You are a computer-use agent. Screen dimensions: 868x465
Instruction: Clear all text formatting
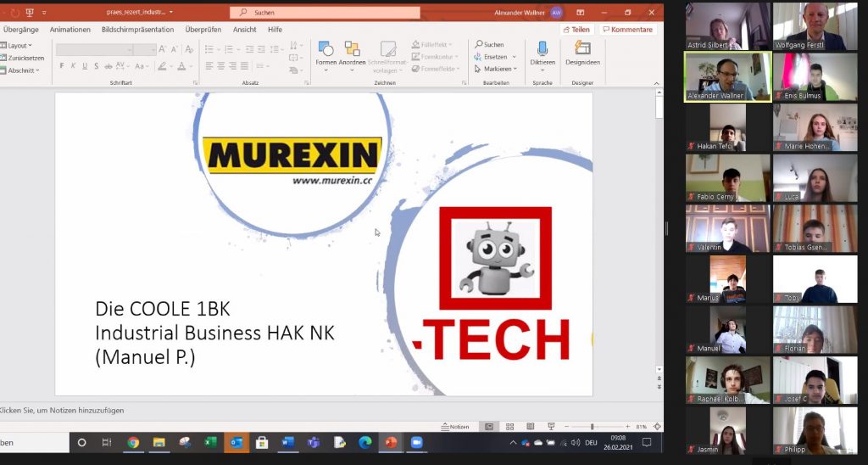point(189,49)
